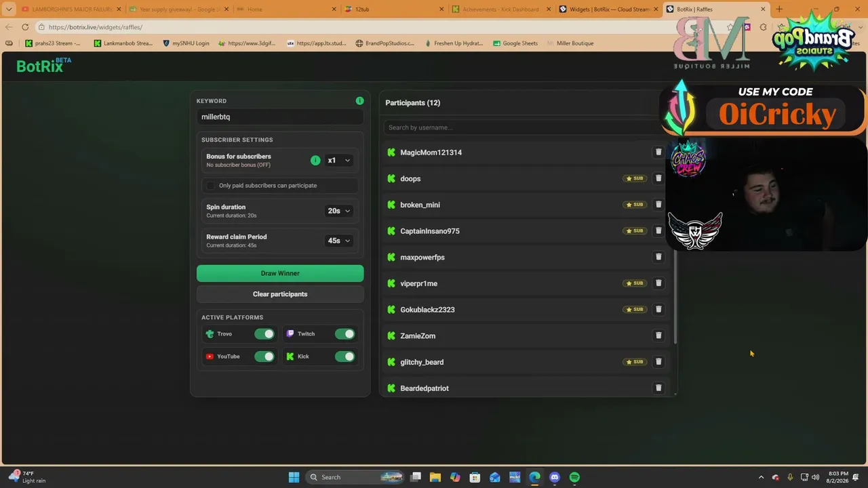The height and width of the screenshot is (488, 868).
Task: Delete glitchy_beard using trash icon
Action: [658, 362]
